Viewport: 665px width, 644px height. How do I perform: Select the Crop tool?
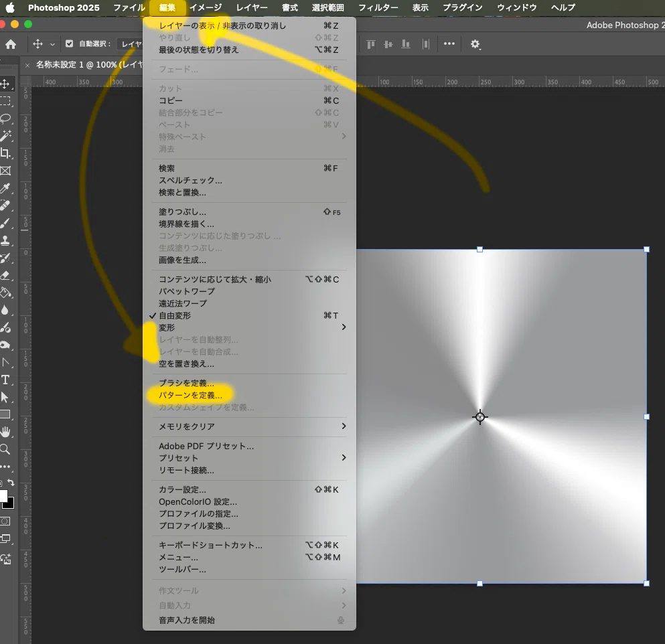5,153
